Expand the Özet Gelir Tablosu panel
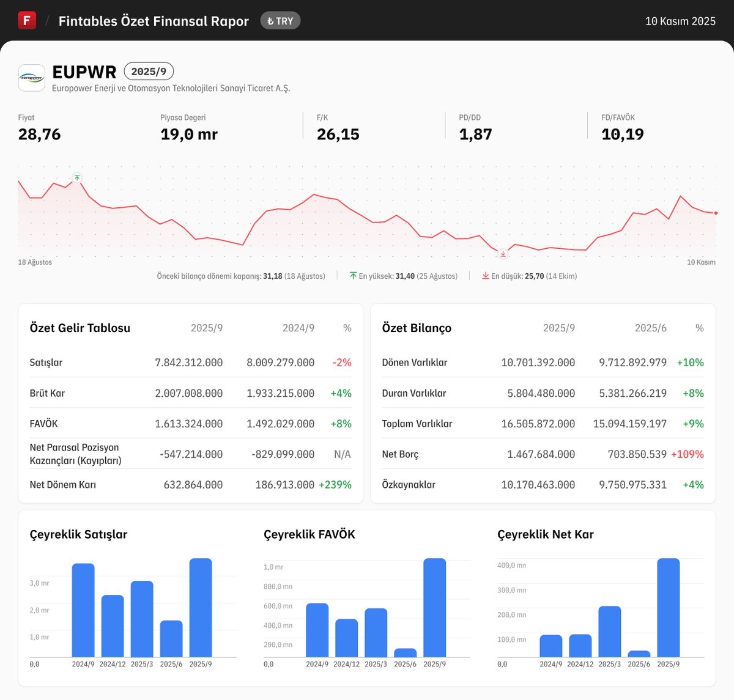The width and height of the screenshot is (734, 700). click(80, 328)
